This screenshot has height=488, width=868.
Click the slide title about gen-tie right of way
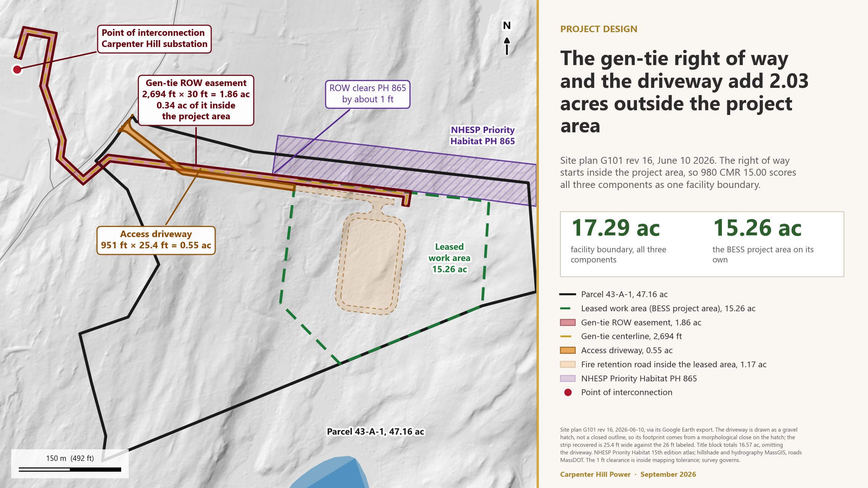[x=684, y=92]
